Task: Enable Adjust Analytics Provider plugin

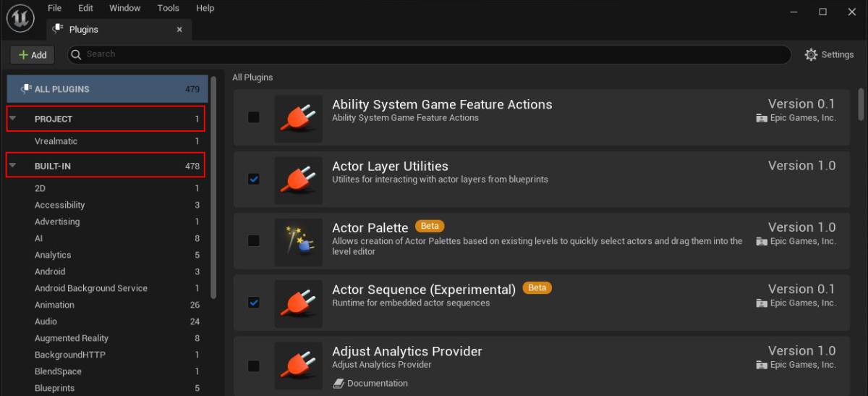Action: [254, 366]
